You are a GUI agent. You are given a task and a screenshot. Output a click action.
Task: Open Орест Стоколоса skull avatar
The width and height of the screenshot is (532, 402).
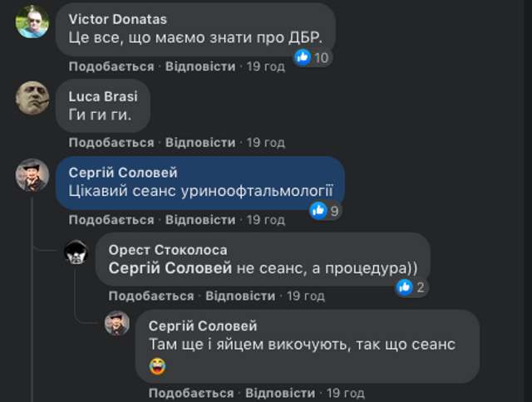[x=76, y=252]
